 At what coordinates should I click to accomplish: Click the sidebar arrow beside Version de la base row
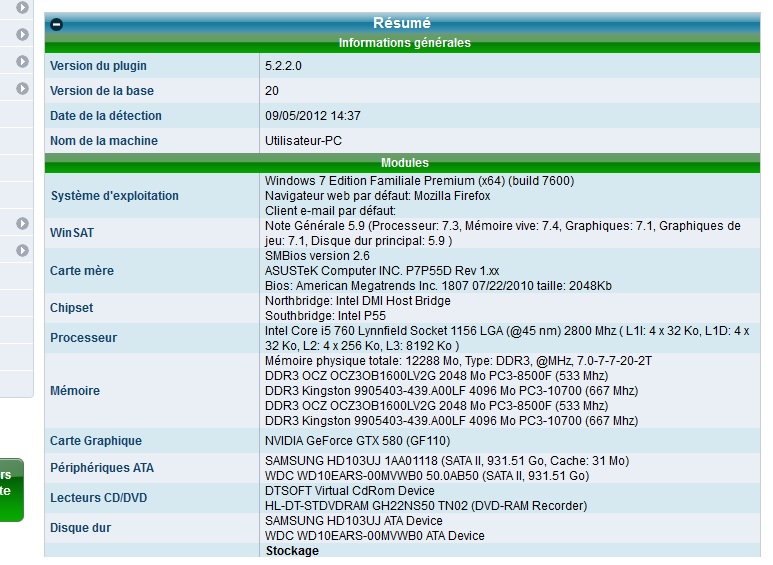(22, 89)
